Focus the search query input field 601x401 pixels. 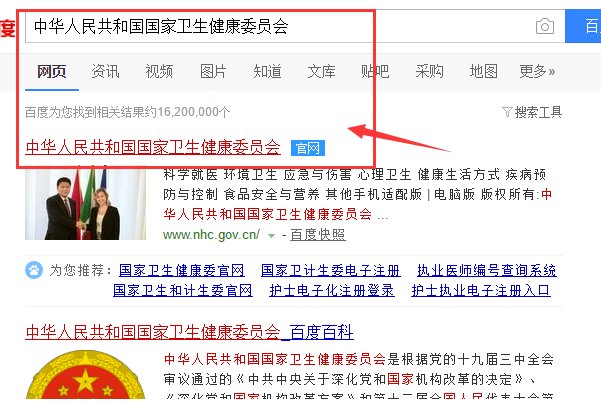[x=295, y=26]
